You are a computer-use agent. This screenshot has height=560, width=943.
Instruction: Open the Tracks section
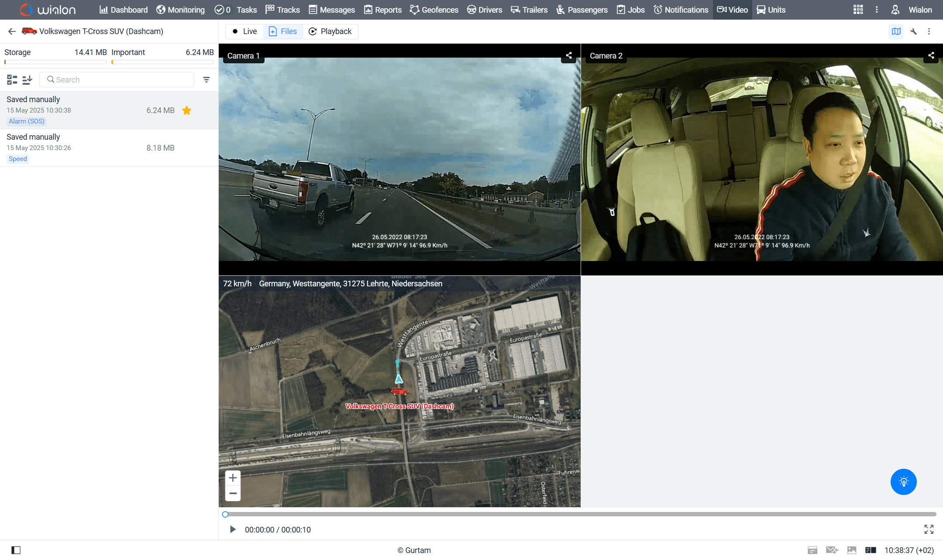click(x=282, y=10)
